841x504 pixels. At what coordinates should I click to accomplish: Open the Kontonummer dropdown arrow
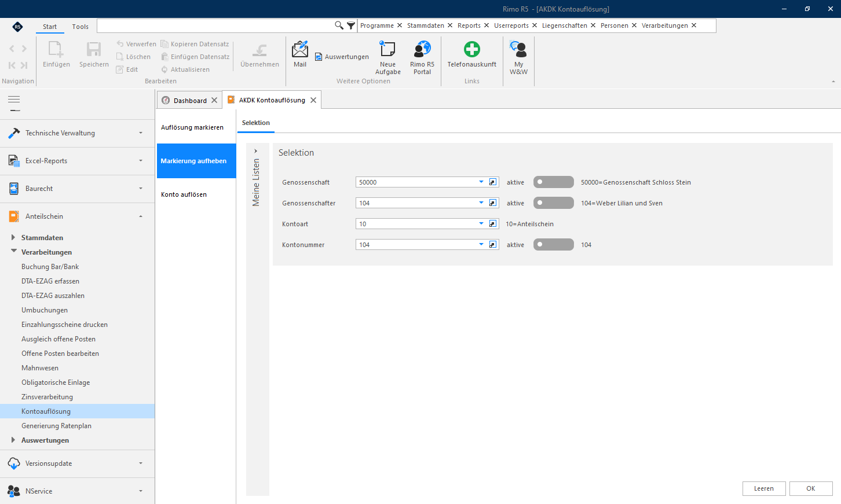click(481, 245)
